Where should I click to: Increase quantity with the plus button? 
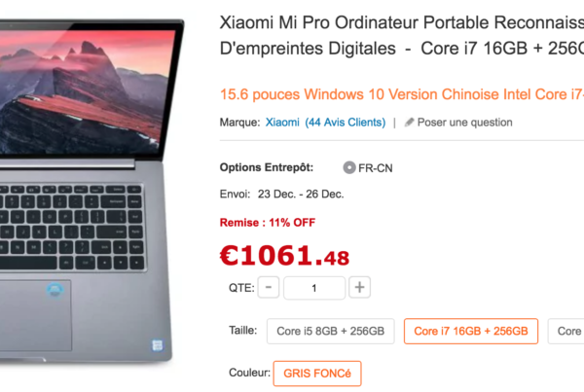(359, 287)
